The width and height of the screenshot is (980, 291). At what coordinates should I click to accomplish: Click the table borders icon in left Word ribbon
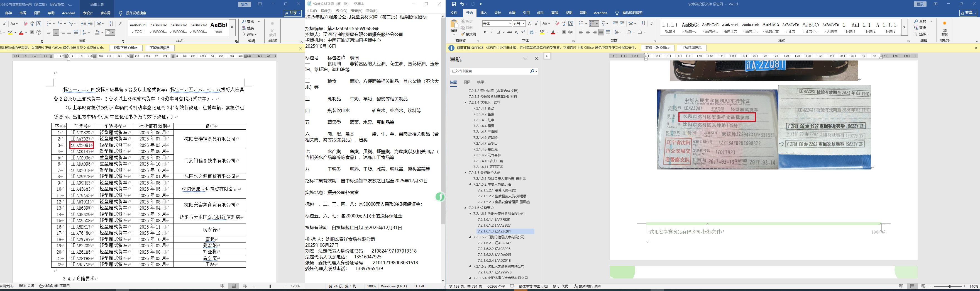coord(108,32)
